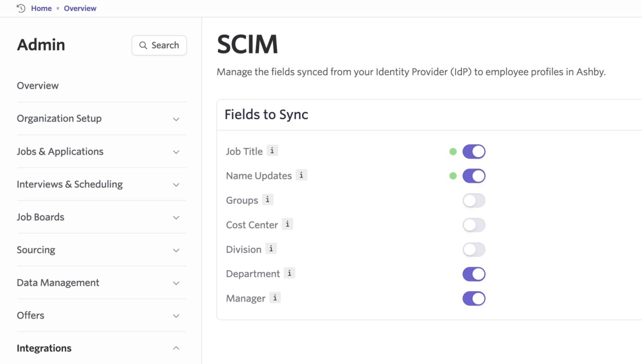
Task: Enable the Groups sync toggle
Action: pos(474,200)
